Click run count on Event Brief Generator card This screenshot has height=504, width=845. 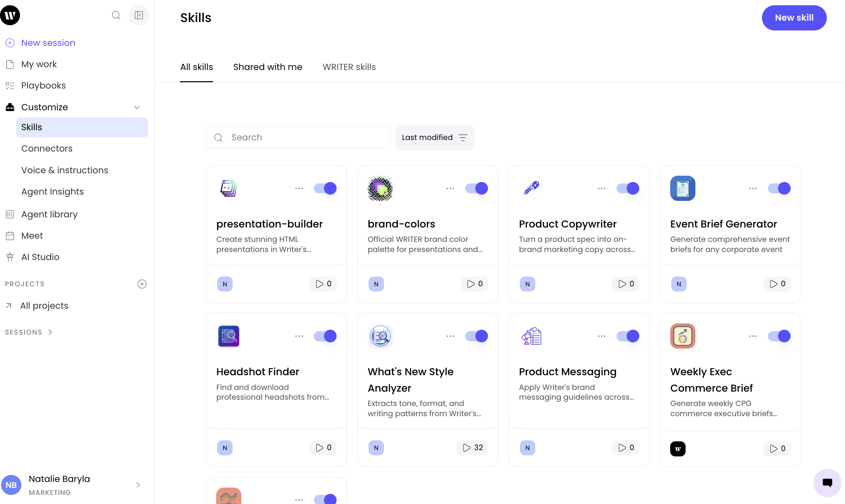coord(777,284)
